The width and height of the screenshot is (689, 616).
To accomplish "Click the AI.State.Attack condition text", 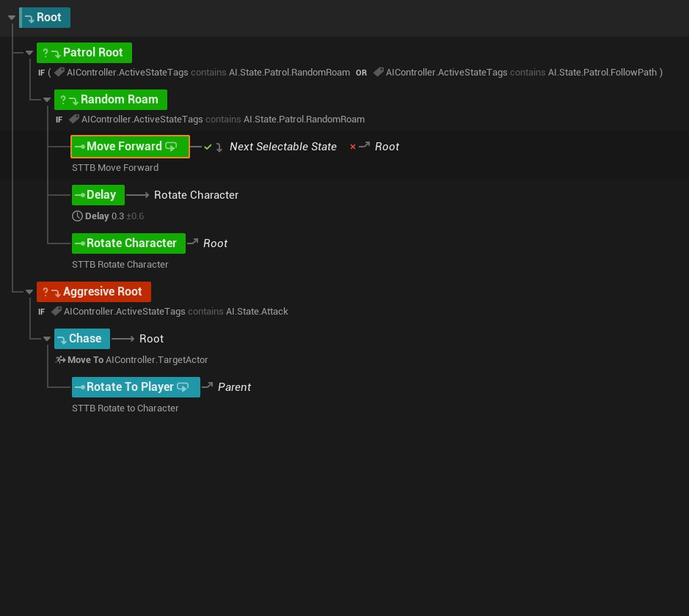I will pos(257,311).
